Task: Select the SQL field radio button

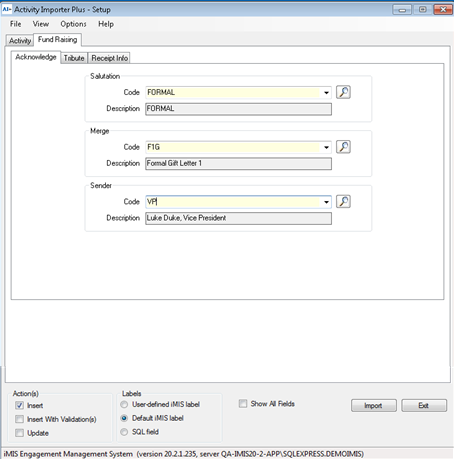Action: tap(124, 432)
